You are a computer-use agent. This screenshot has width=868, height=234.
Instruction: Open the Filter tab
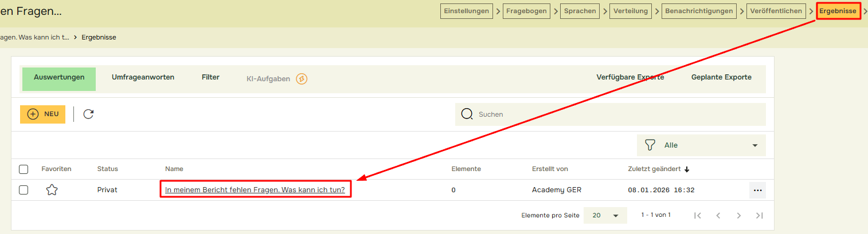[210, 77]
